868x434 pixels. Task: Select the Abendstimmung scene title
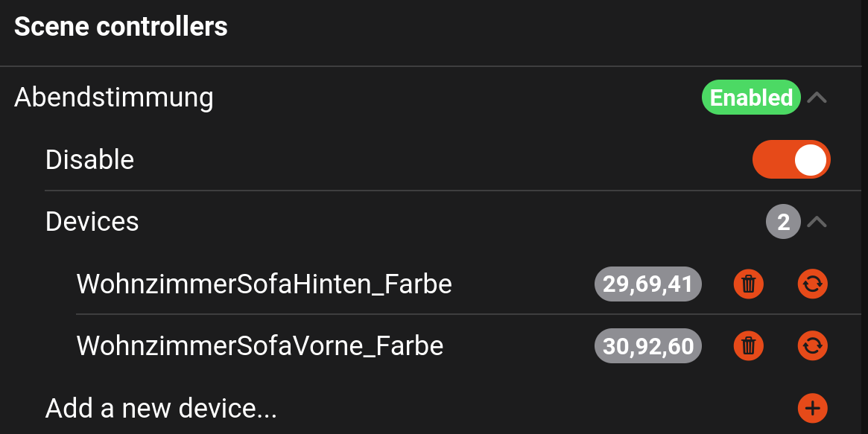click(114, 98)
